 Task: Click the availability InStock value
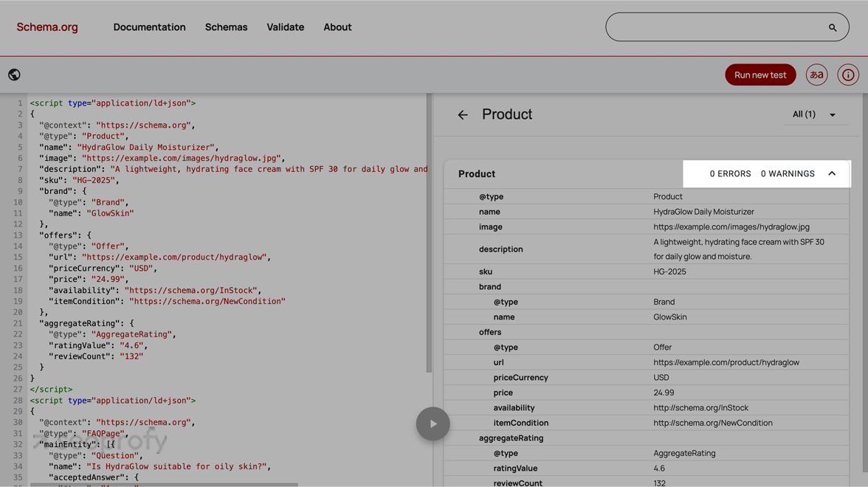(x=701, y=408)
